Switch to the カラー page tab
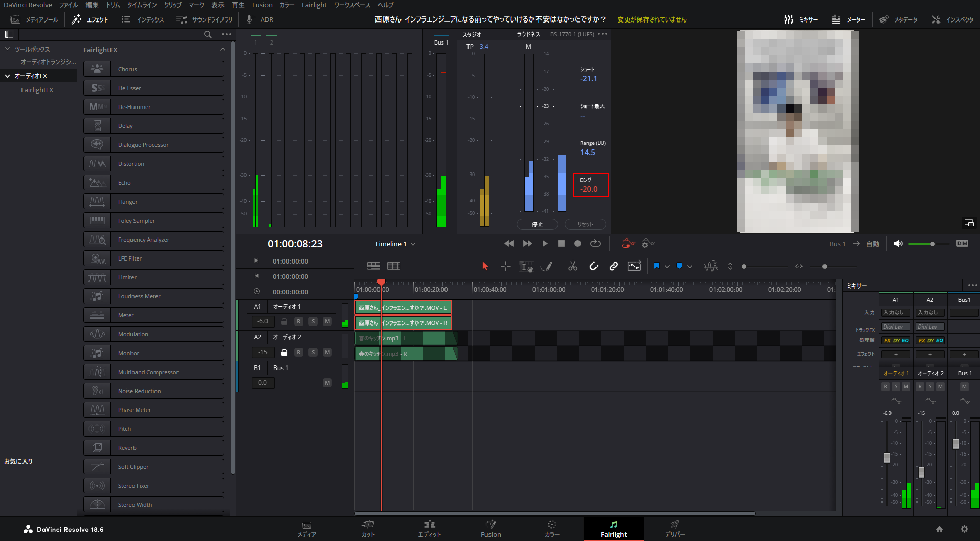The image size is (980, 541). point(552,529)
